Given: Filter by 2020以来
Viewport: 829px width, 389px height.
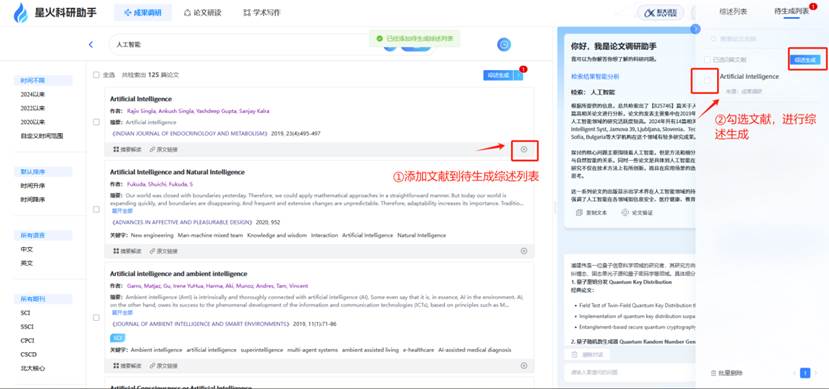Looking at the screenshot, I should pos(32,122).
